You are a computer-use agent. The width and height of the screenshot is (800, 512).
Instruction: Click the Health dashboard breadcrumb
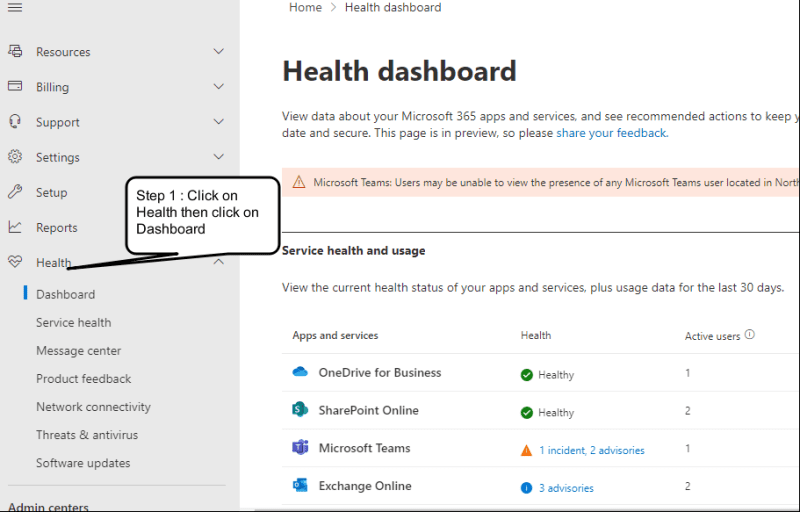393,7
